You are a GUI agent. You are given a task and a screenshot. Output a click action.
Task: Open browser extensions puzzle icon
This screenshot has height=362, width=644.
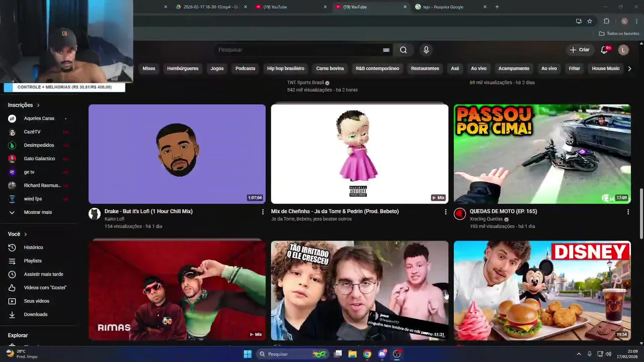coord(606,21)
